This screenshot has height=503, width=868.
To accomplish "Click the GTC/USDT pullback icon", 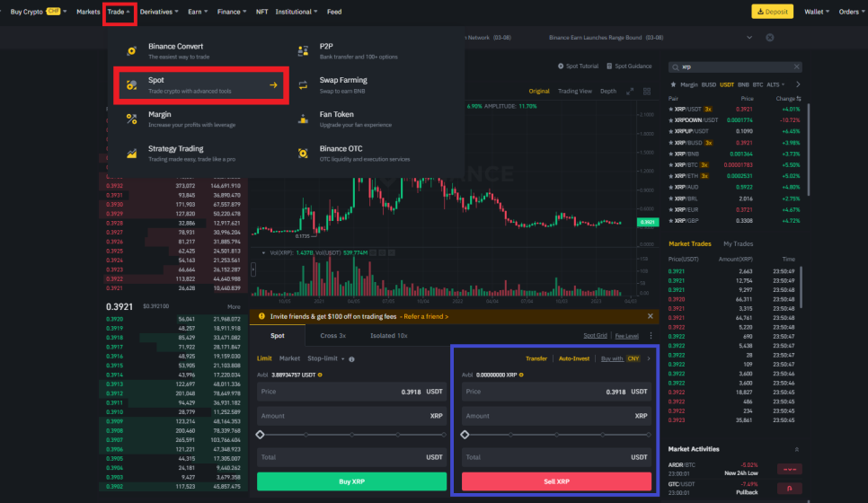I will pos(790,488).
